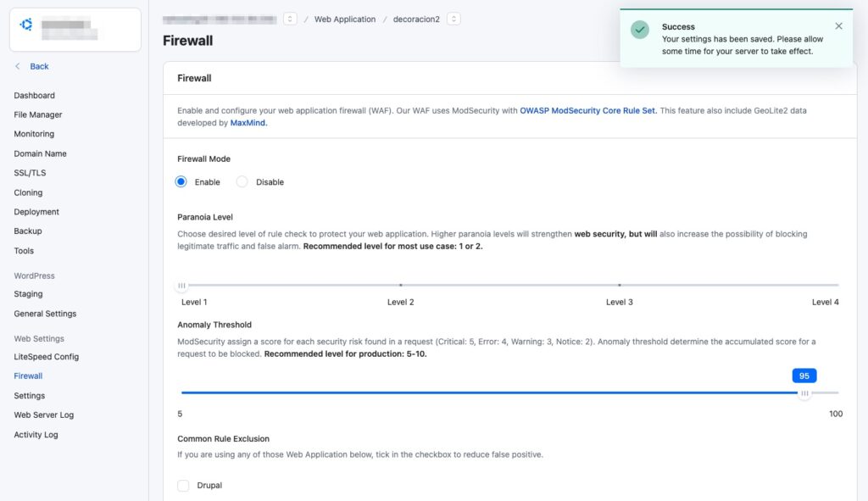Open Activity Log
Screen dimensions: 868x501
click(x=36, y=435)
